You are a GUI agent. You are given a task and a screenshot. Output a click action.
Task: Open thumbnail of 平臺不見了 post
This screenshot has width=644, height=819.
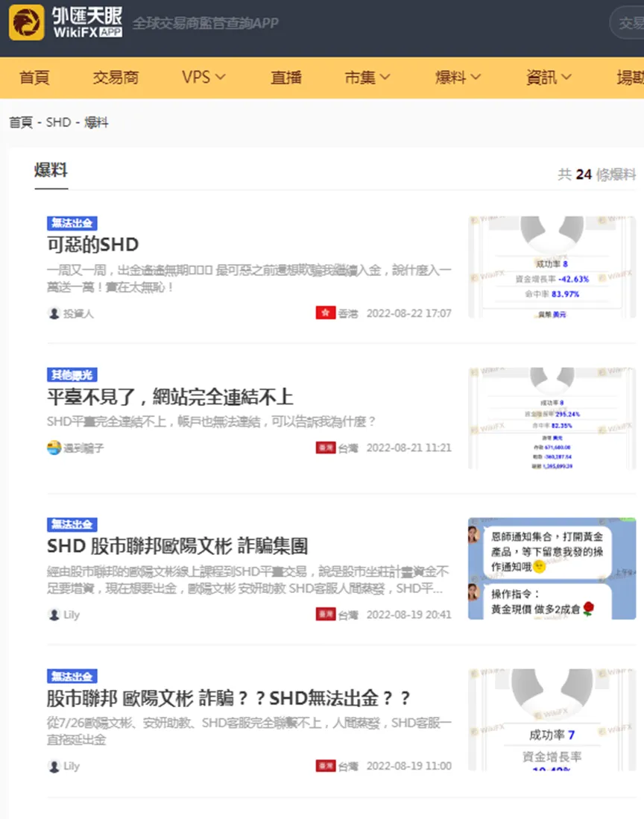(552, 418)
